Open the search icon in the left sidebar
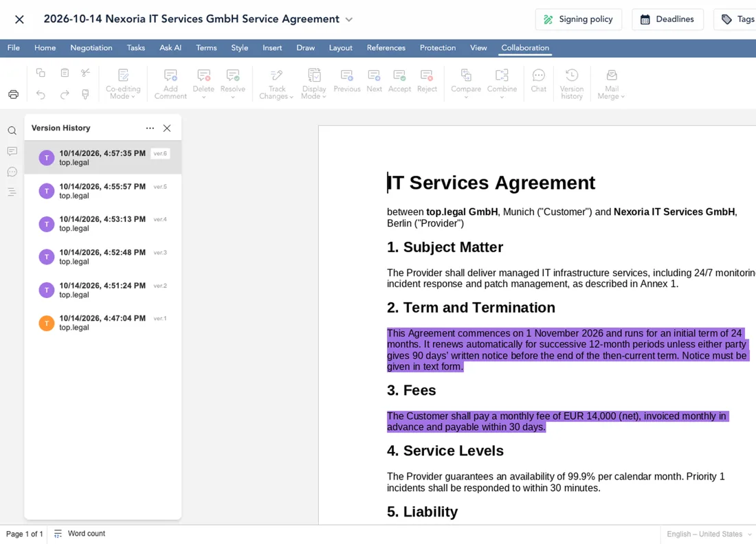 [x=12, y=131]
